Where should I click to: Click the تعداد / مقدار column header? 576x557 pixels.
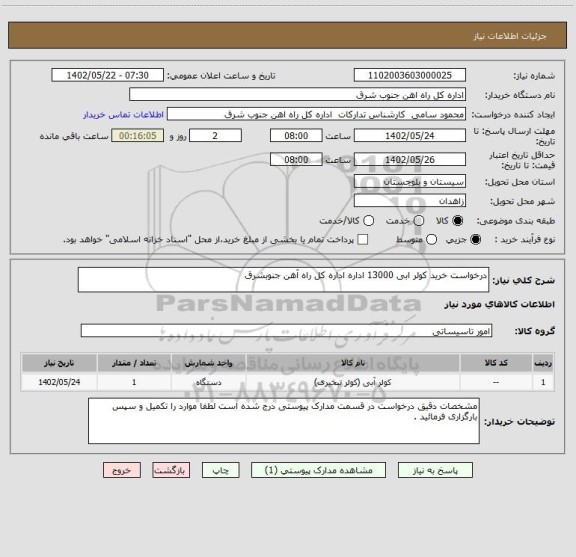tap(134, 363)
